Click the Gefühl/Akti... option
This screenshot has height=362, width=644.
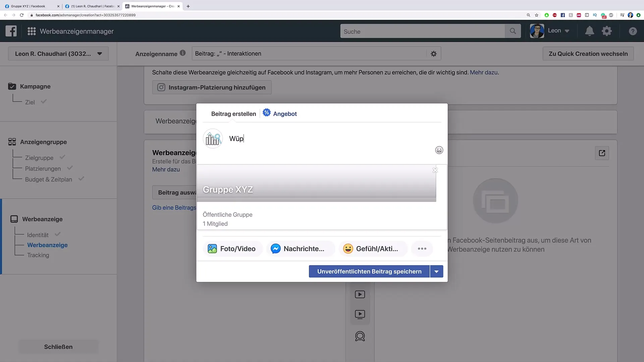(373, 249)
